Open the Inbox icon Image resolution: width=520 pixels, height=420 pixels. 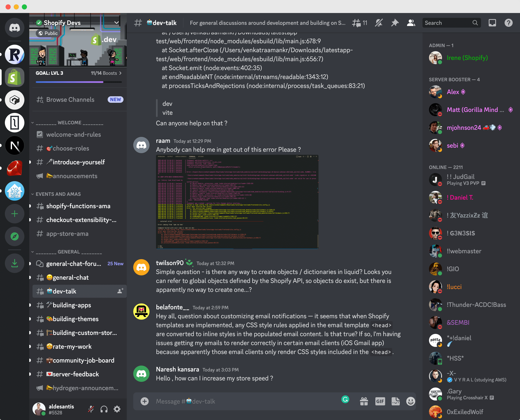[492, 23]
